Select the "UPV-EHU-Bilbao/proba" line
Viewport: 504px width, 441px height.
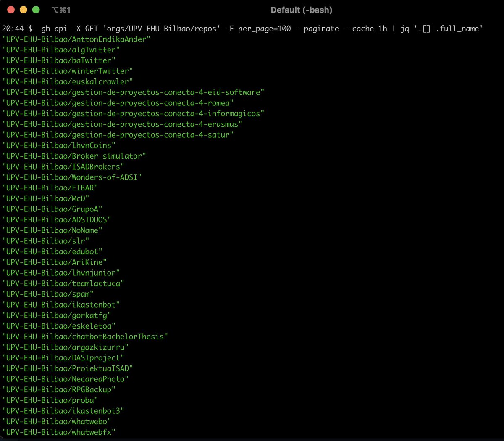tap(50, 400)
